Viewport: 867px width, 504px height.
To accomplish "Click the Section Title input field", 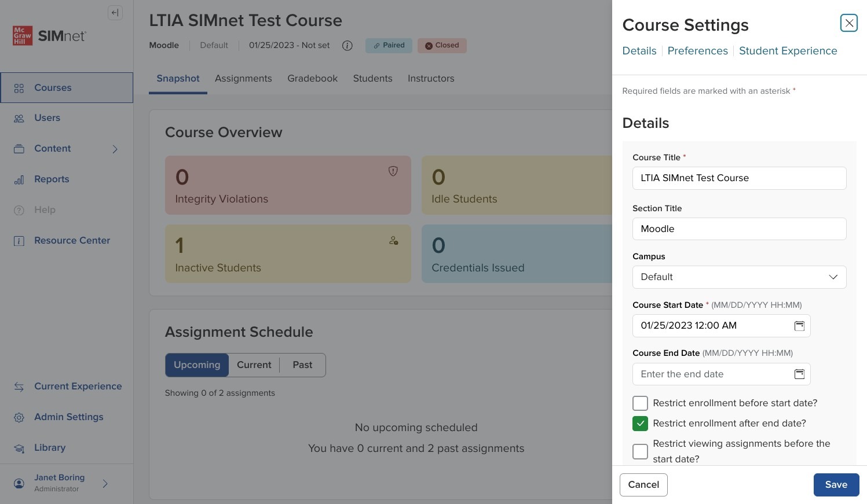I will point(739,229).
